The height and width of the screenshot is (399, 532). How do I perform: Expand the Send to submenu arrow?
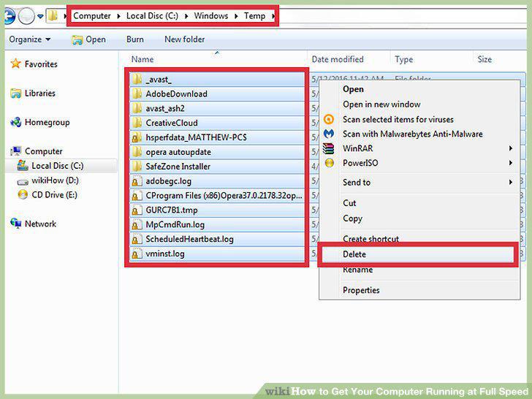[510, 182]
